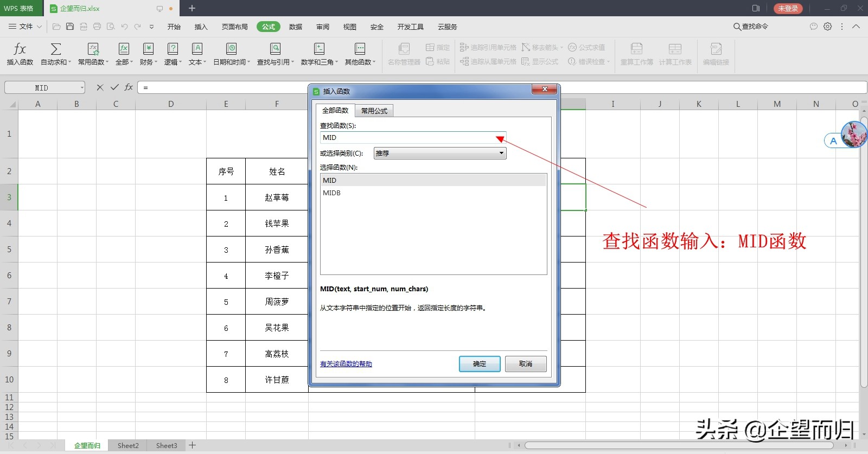The width and height of the screenshot is (868, 454).
Task: Expand the Error Checking (错误检查) dropdown
Action: 609,62
